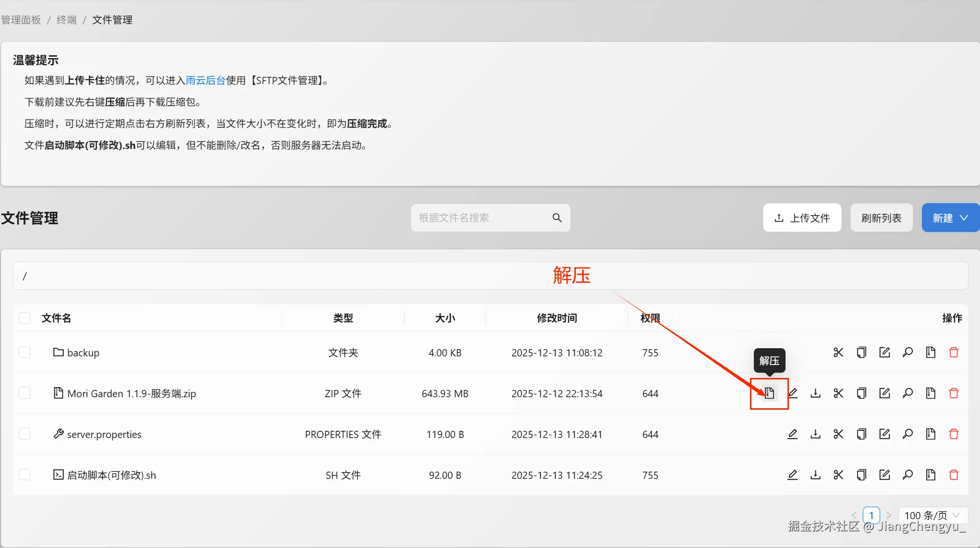Navigate to 终端 in the breadcrumb
980x548 pixels.
click(x=66, y=20)
